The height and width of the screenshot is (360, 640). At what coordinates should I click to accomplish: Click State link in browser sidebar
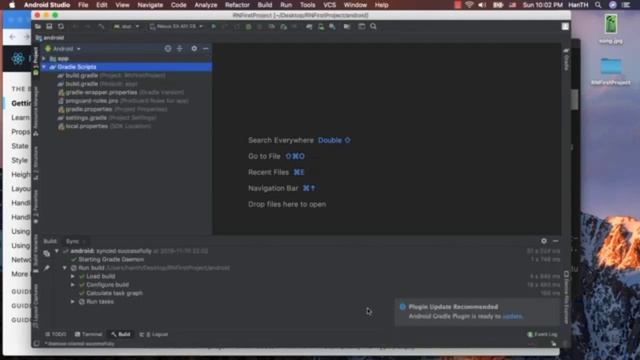pyautogui.click(x=20, y=146)
